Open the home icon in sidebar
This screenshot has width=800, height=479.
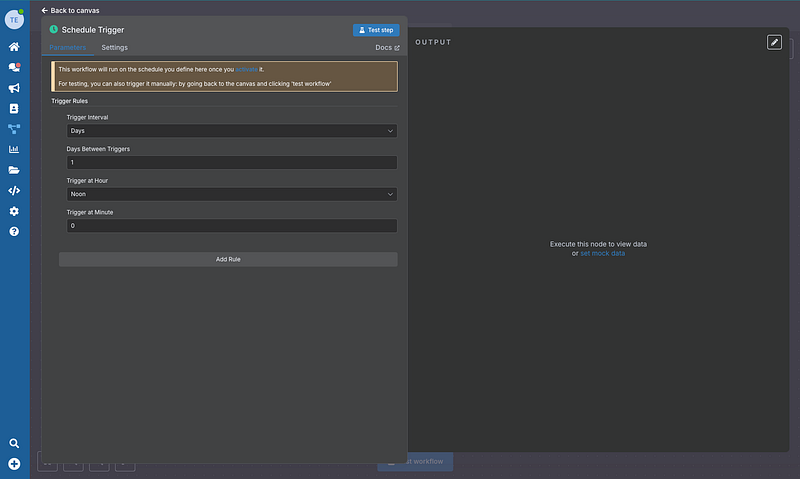14,47
